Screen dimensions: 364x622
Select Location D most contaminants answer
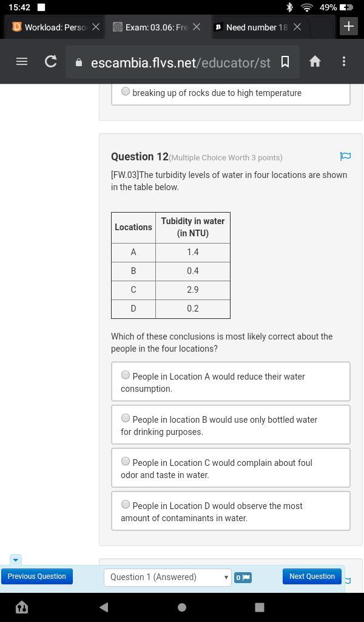(x=126, y=505)
